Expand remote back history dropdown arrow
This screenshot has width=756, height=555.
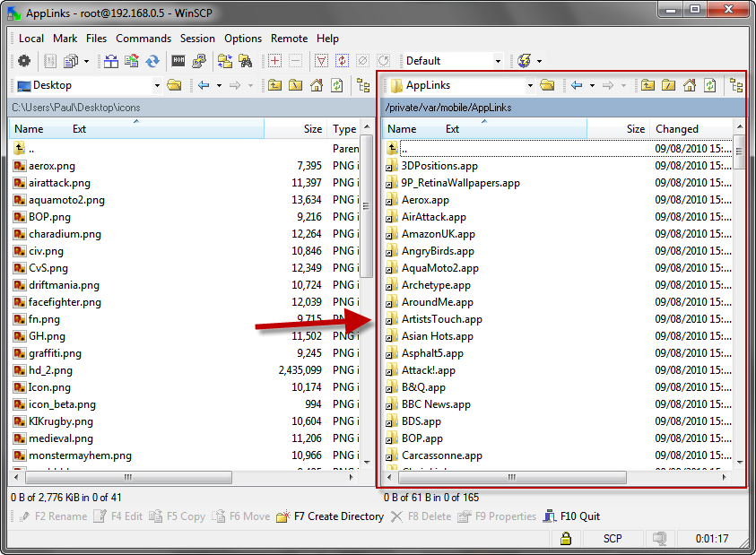592,85
